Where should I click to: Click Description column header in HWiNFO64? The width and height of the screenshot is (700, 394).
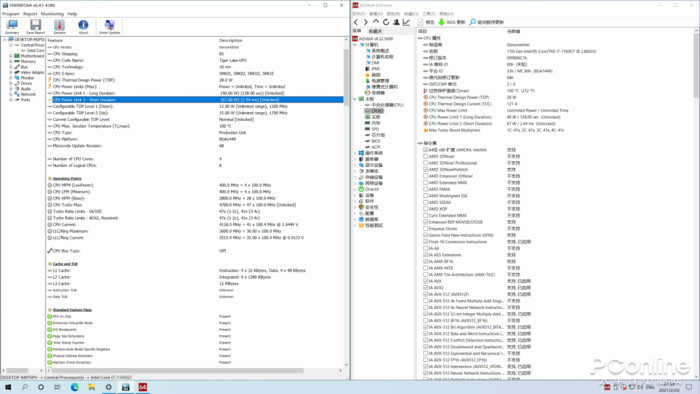pos(230,40)
